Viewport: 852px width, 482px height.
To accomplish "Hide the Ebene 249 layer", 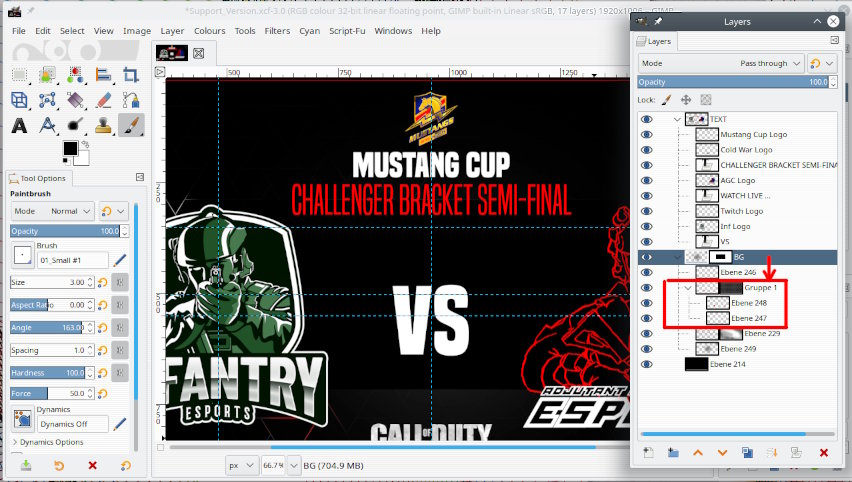I will click(x=647, y=349).
